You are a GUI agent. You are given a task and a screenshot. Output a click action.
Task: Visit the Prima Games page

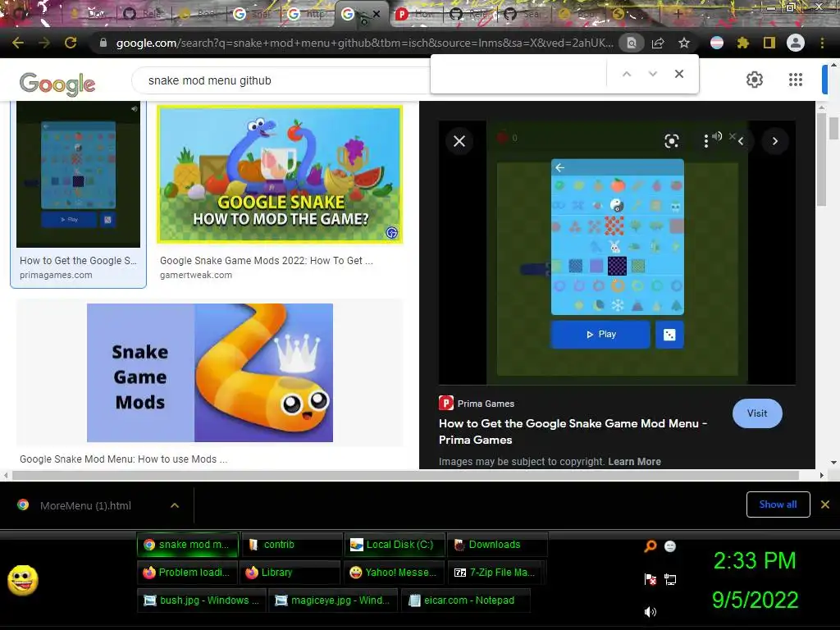757,413
